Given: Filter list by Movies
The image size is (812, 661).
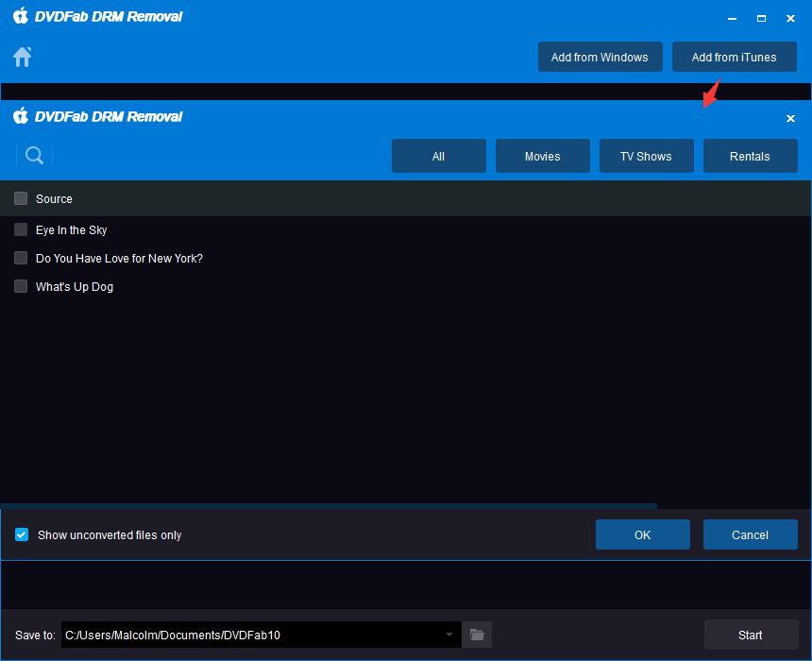Looking at the screenshot, I should point(542,156).
